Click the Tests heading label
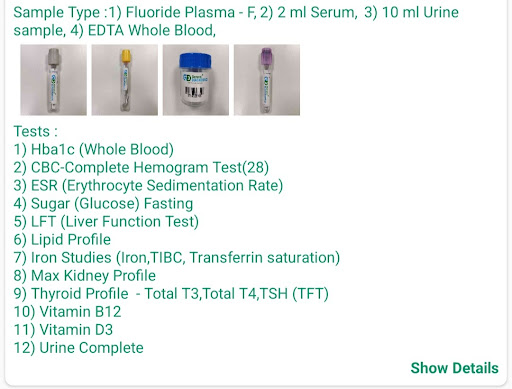The height and width of the screenshot is (389, 512). (x=35, y=131)
